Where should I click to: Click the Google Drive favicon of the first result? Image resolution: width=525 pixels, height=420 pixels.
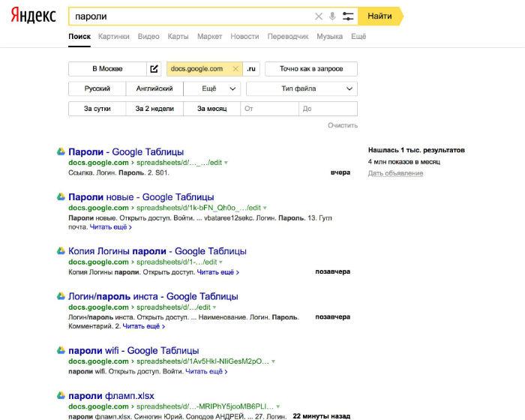[61, 151]
